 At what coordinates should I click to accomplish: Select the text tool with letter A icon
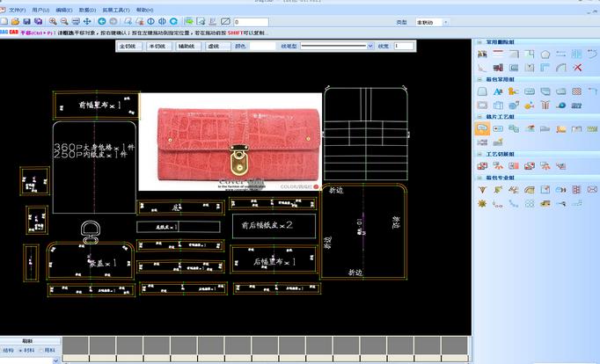coord(498,91)
